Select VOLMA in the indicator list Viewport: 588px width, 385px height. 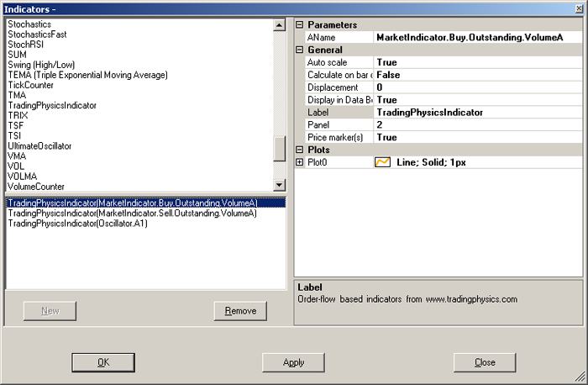22,177
